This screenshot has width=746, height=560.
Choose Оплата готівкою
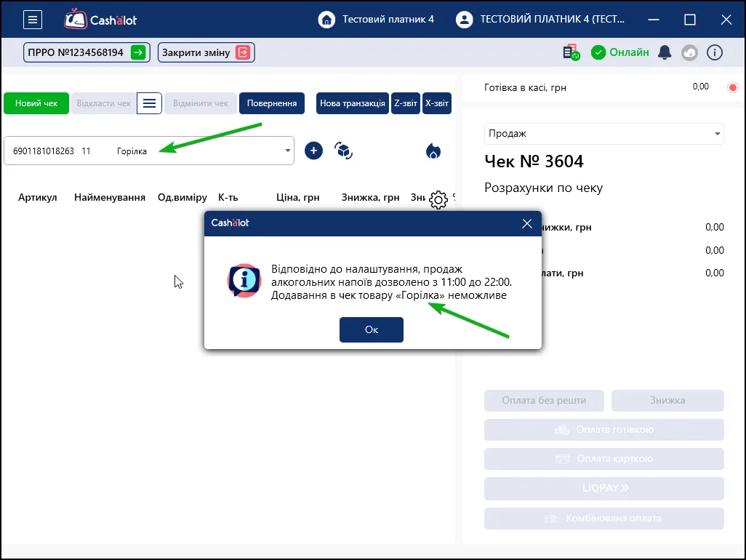pyautogui.click(x=604, y=430)
